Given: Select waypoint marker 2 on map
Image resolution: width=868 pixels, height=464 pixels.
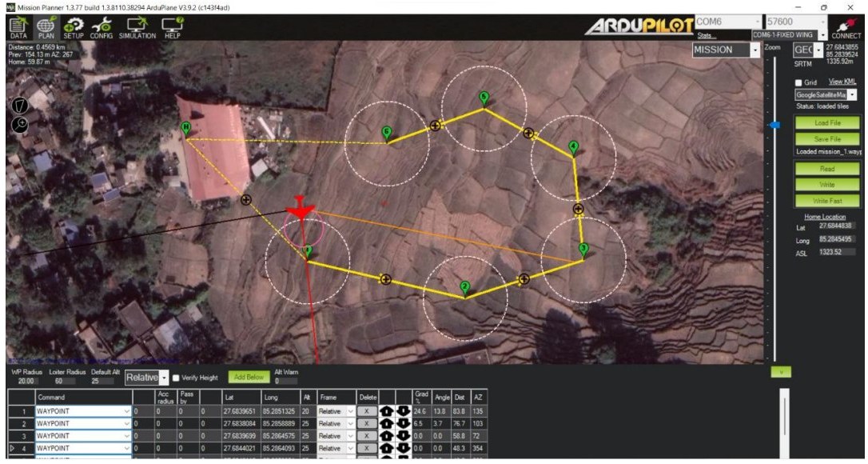Looking at the screenshot, I should [x=465, y=288].
